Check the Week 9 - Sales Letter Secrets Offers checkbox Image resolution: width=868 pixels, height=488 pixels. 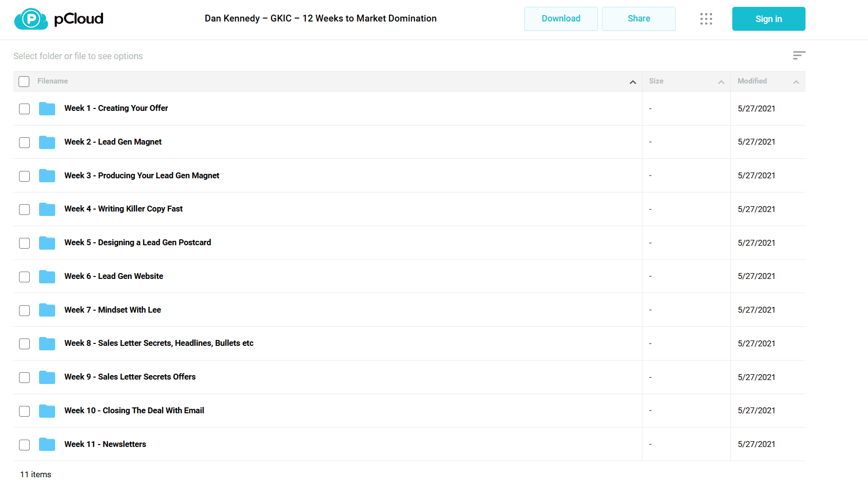click(24, 378)
